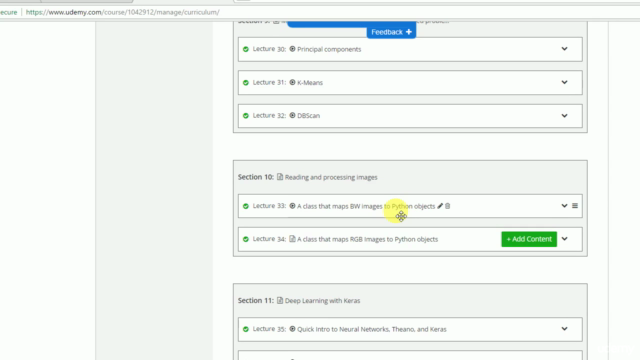Expand Lecture 32 DBScan chevron
The image size is (640, 360).
[x=564, y=116]
